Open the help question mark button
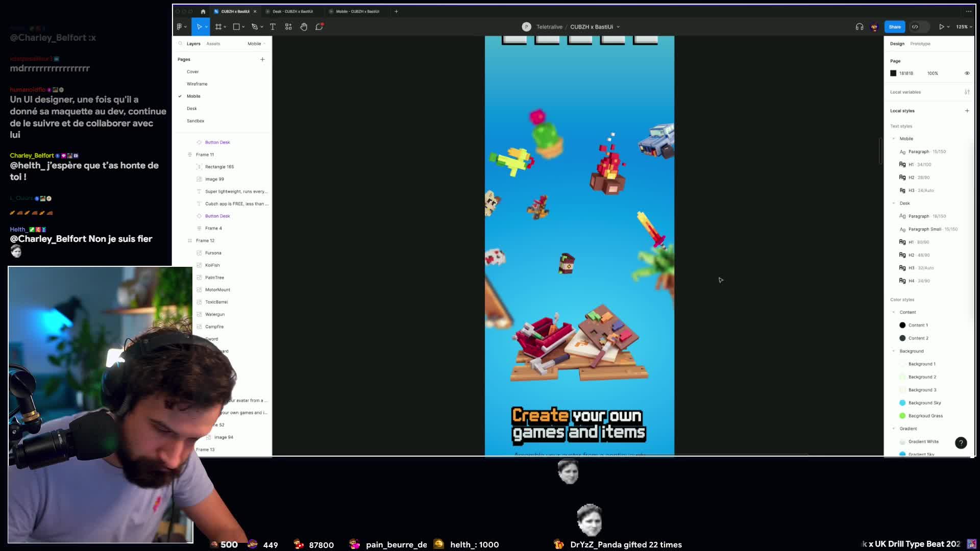 tap(961, 443)
